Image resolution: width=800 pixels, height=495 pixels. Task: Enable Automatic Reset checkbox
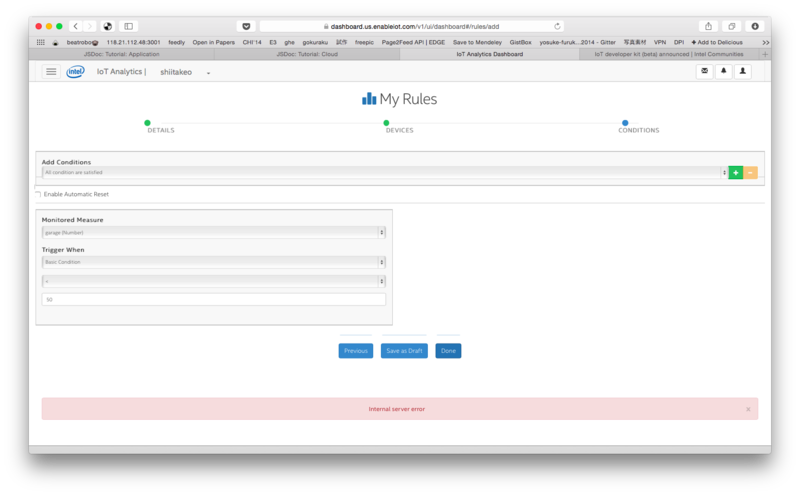coord(38,194)
